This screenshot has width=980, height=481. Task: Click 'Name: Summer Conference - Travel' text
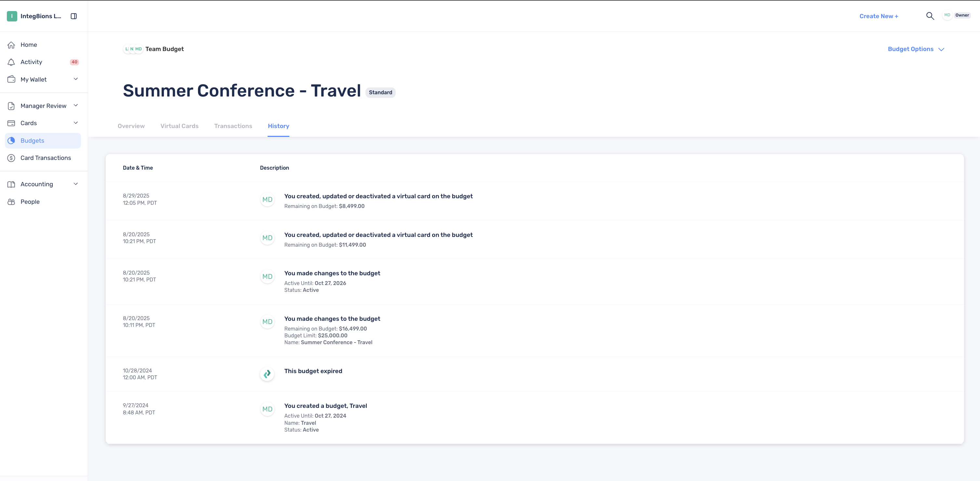click(328, 343)
